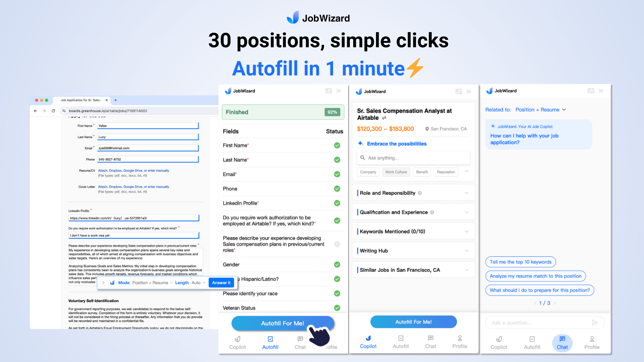644x362 pixels.
Task: Check the Gender field status checkbox
Action: [337, 264]
